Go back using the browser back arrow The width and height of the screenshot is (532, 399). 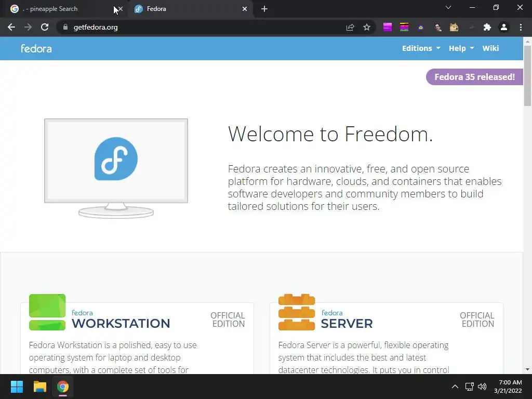(x=11, y=27)
